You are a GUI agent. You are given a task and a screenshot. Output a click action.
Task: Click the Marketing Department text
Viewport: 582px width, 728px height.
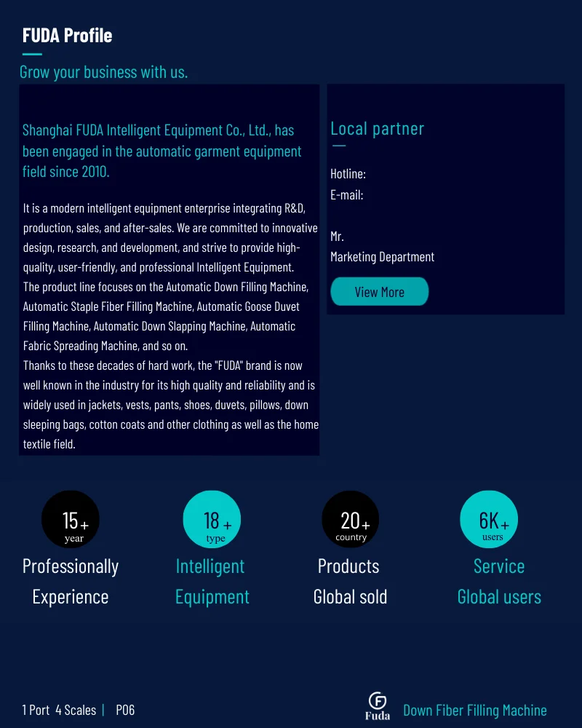click(x=382, y=257)
